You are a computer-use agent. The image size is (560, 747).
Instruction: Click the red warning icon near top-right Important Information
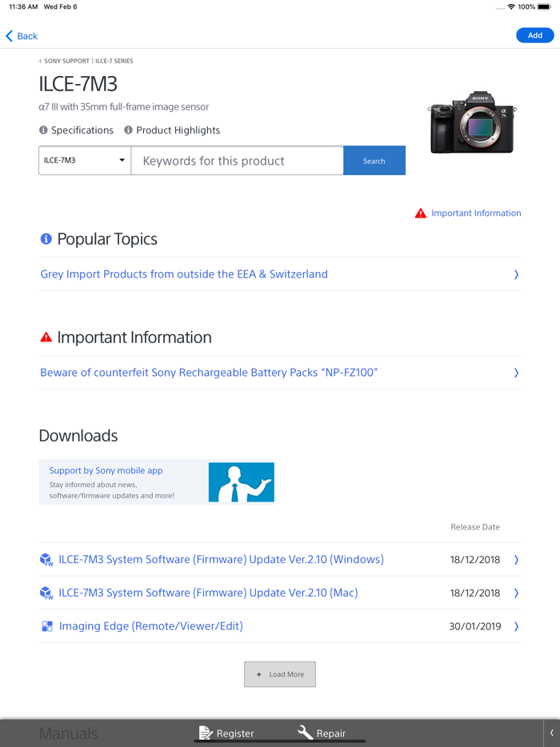pyautogui.click(x=420, y=213)
